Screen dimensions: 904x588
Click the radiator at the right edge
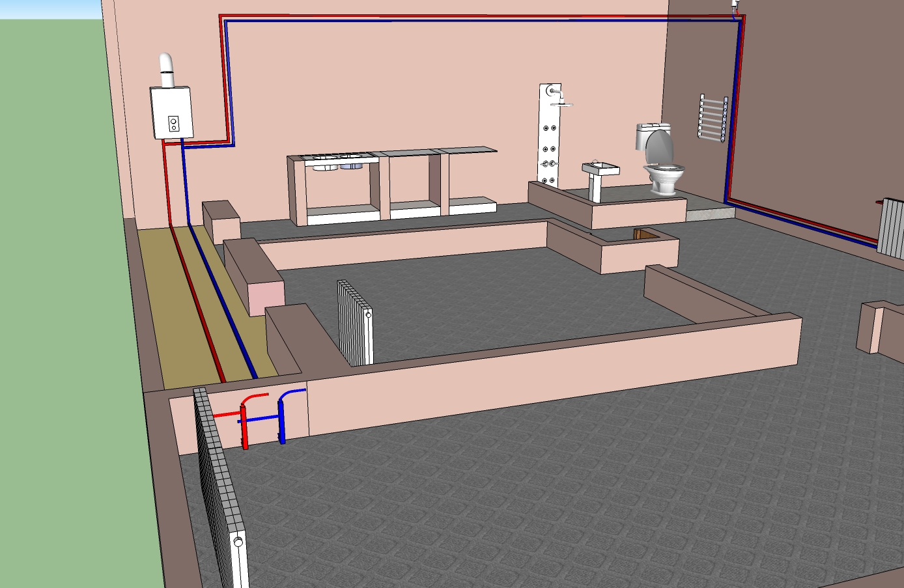(891, 228)
